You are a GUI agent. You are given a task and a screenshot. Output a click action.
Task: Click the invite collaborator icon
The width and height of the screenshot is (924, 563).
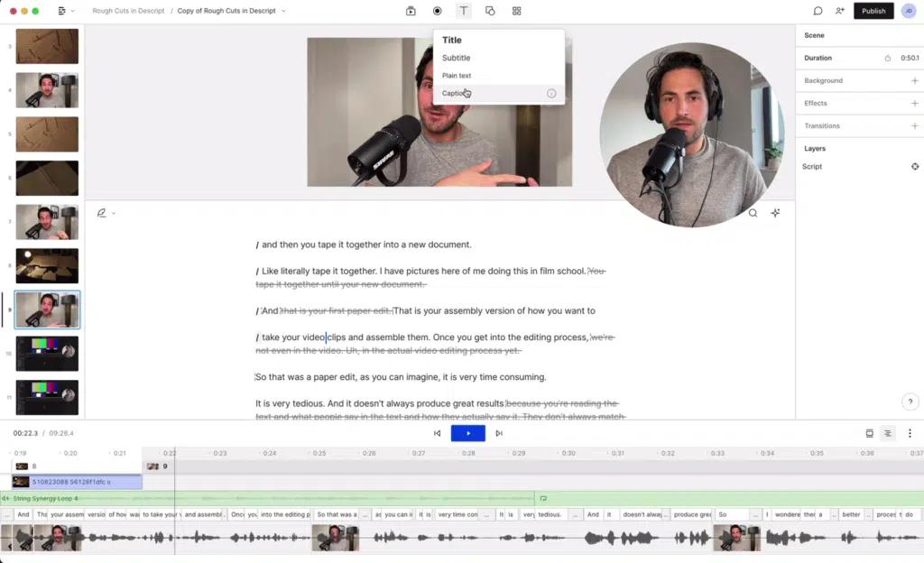[x=840, y=11]
